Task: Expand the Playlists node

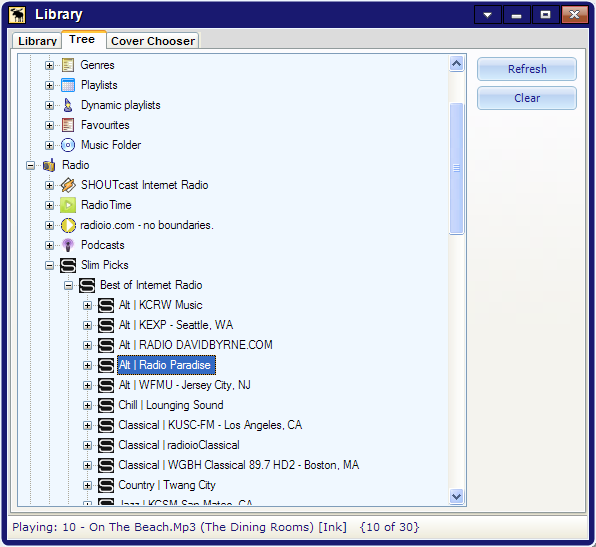Action: 49,86
